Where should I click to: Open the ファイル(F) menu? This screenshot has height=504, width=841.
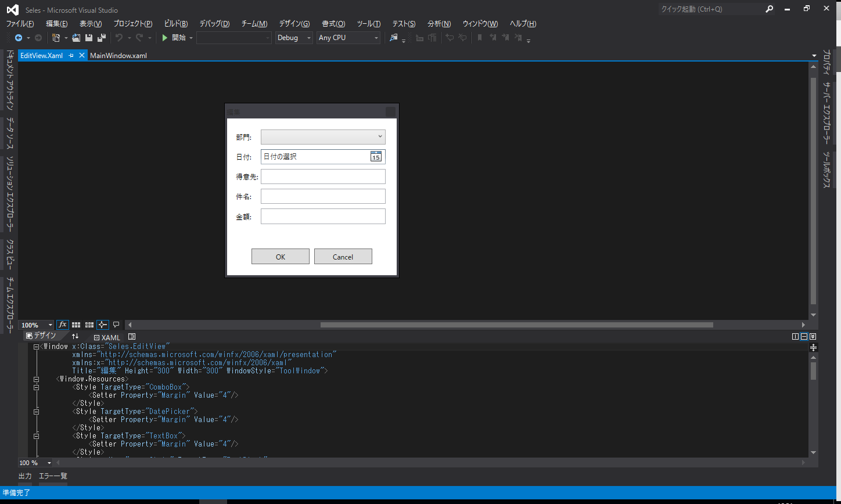(20, 24)
